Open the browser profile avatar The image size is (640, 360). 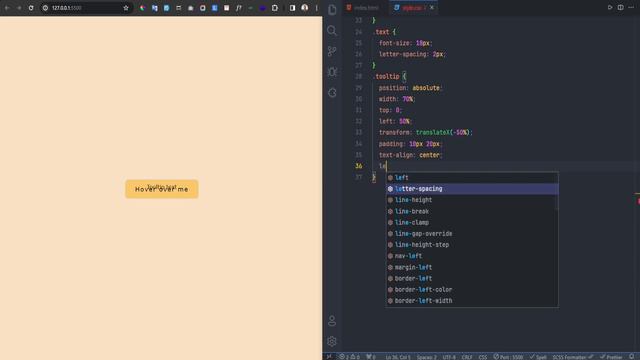tap(304, 8)
